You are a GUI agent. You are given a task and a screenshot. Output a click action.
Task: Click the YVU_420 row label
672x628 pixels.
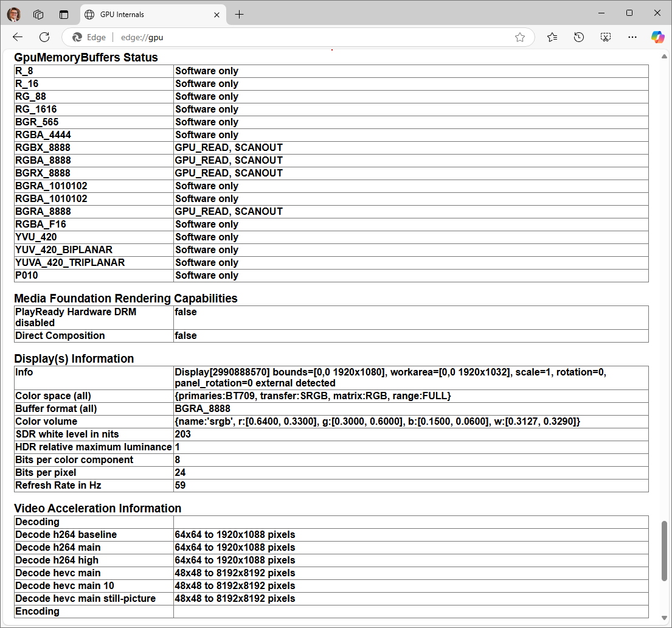[x=36, y=237]
